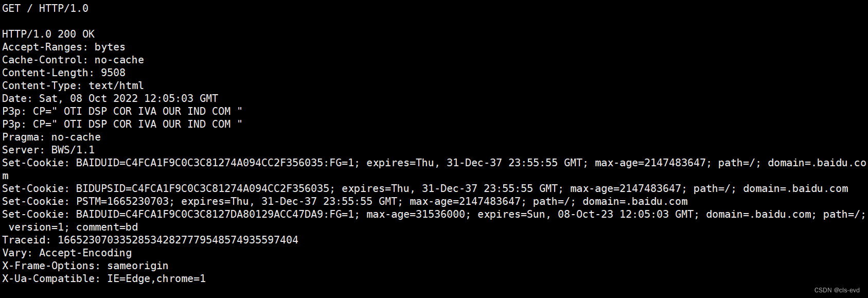Click the Content-Length value 9508

(113, 73)
